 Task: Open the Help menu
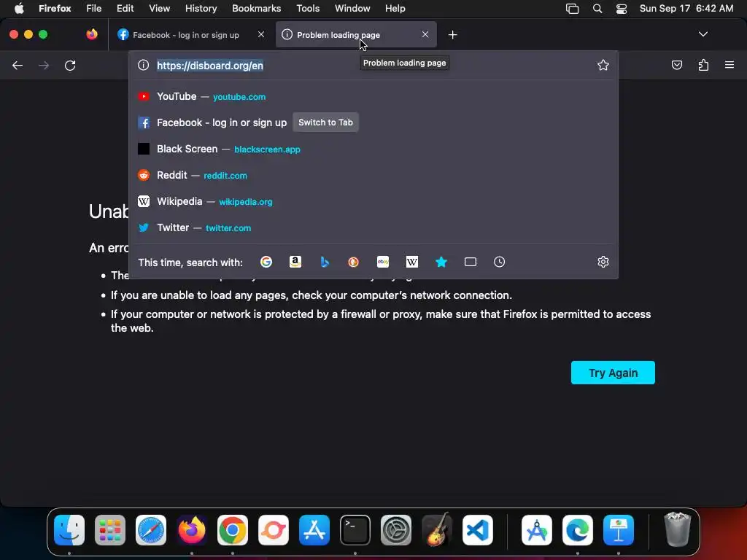pos(395,9)
